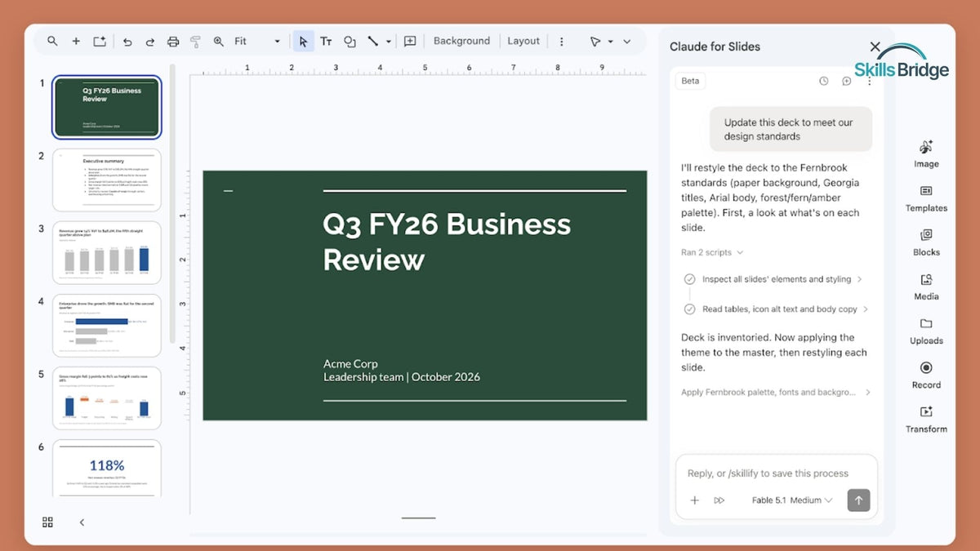Select slide 5 gross margin thumbnail
Viewport: 980px width, 551px height.
pyautogui.click(x=107, y=398)
